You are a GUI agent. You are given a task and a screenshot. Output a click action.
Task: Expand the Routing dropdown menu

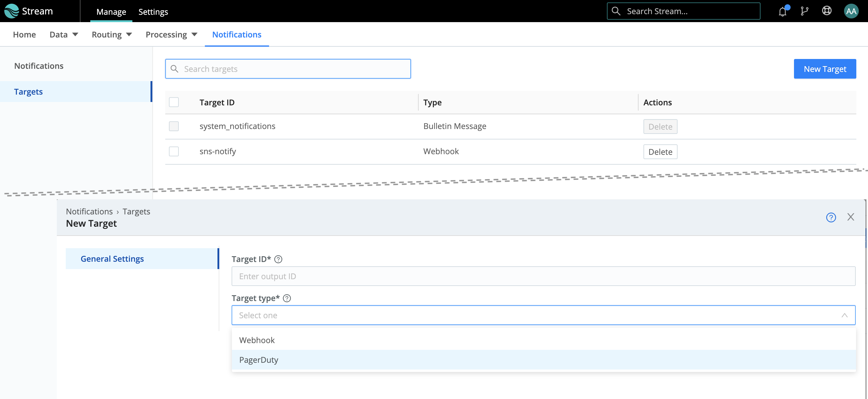pyautogui.click(x=112, y=34)
